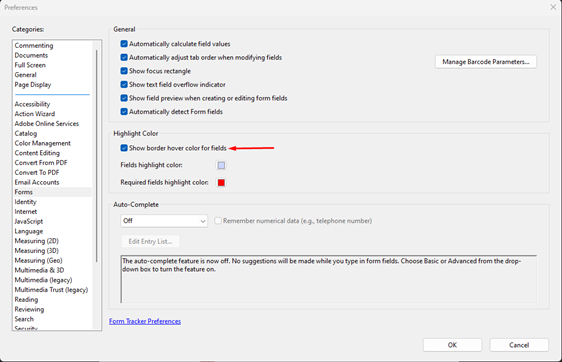Cancel the Preferences dialog

click(519, 345)
